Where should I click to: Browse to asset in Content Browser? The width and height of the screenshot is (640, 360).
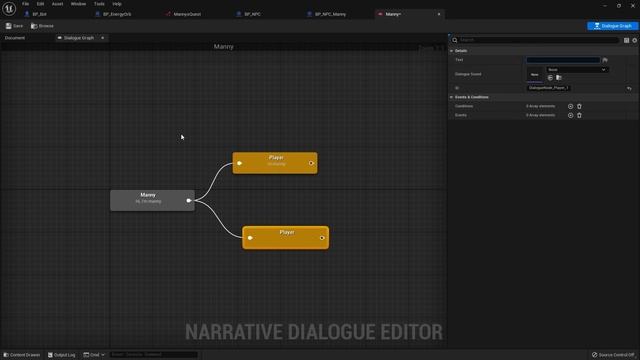pos(42,26)
